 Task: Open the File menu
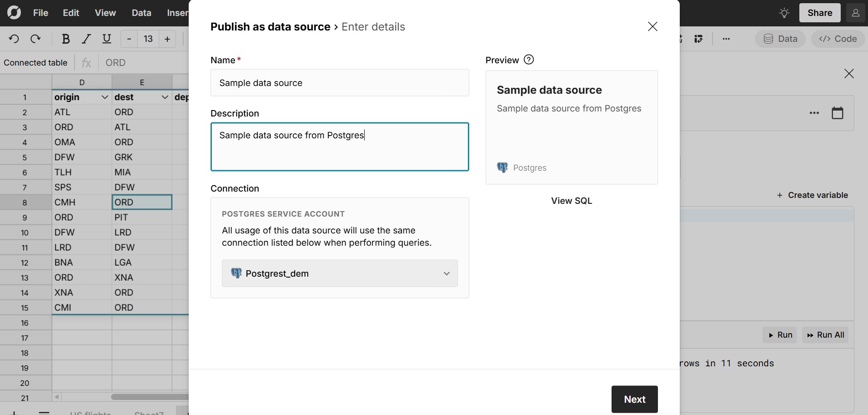pyautogui.click(x=40, y=13)
